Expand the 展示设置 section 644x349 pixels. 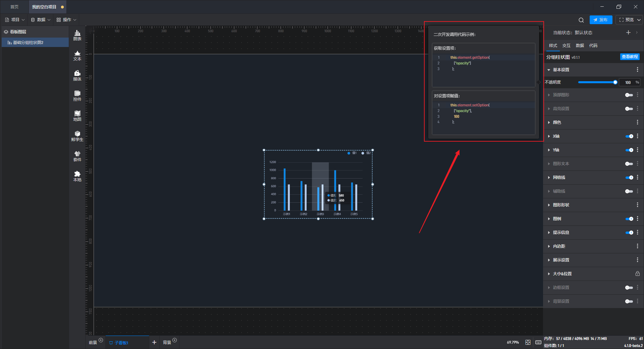tap(549, 260)
